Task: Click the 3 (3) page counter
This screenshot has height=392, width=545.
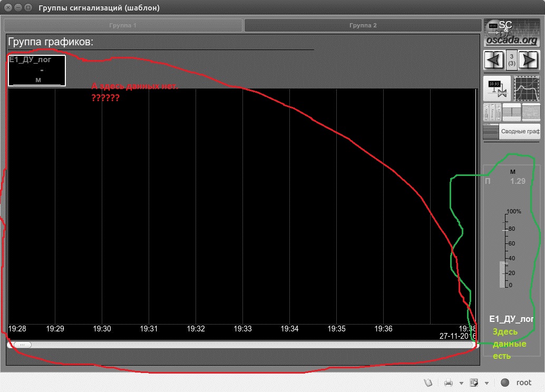Action: 512,60
